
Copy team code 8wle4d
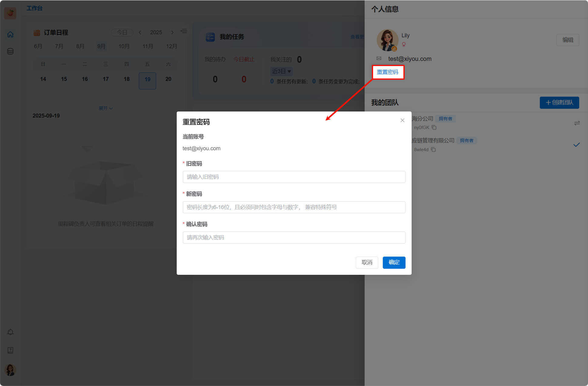tap(433, 150)
